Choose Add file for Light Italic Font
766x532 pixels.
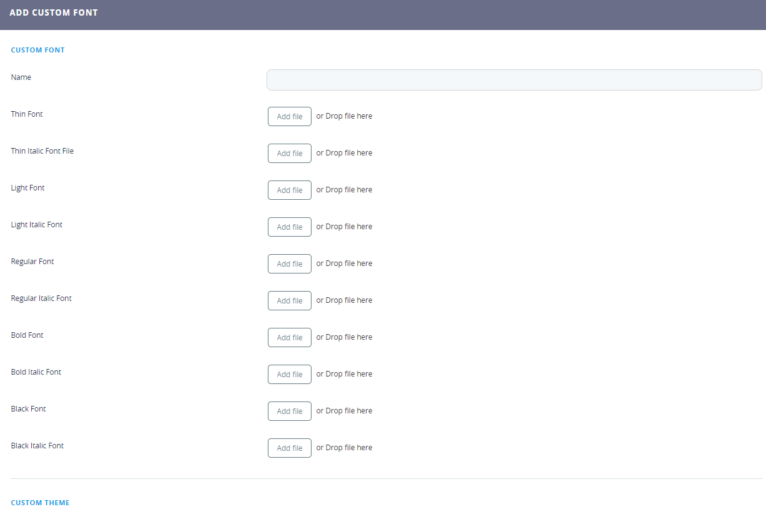point(289,227)
